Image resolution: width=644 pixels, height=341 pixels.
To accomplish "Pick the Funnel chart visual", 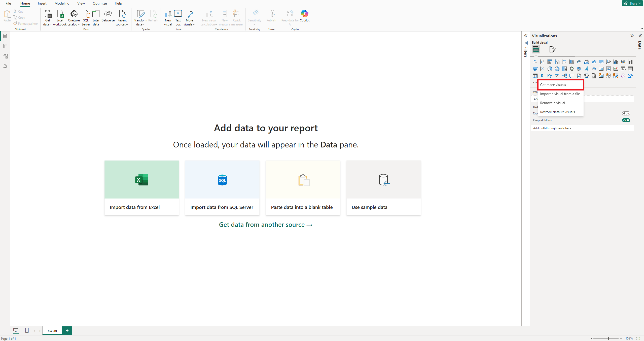I will tap(535, 69).
